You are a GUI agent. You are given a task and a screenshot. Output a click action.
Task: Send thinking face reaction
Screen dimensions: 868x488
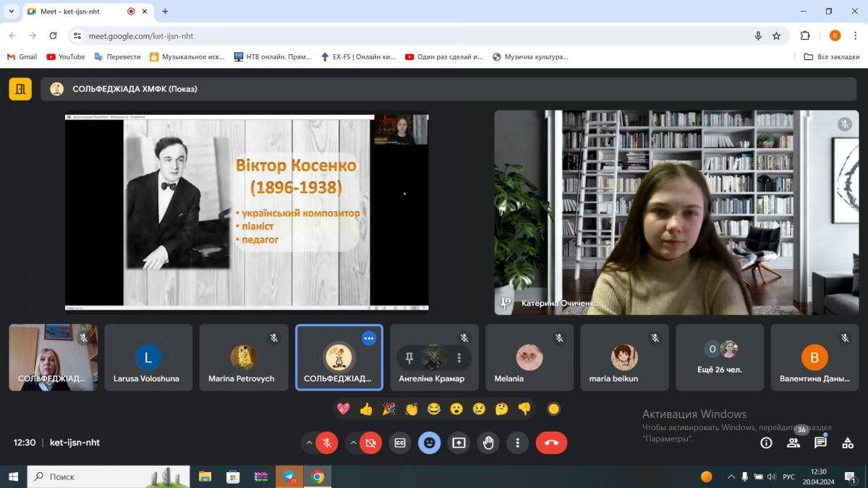[501, 408]
